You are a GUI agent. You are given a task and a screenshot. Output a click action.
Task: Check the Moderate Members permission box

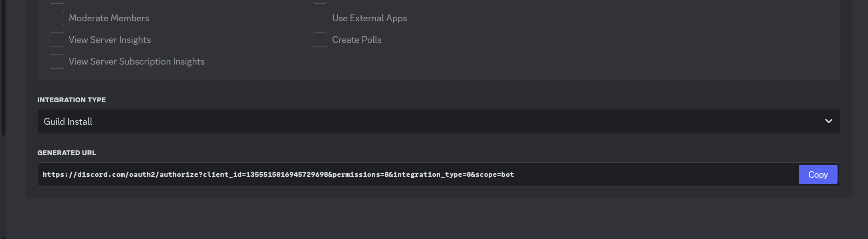(x=57, y=18)
